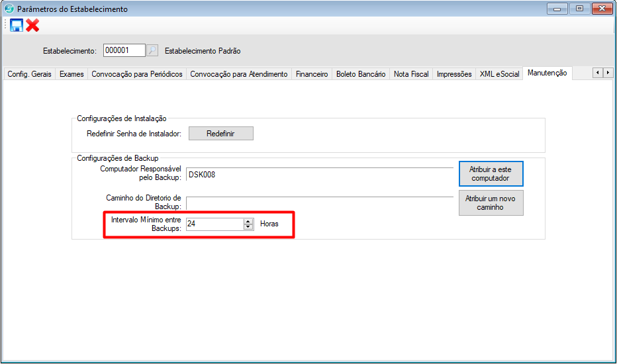Click the application icon in title bar
Viewport: 617px width, 364px height.
pos(9,9)
